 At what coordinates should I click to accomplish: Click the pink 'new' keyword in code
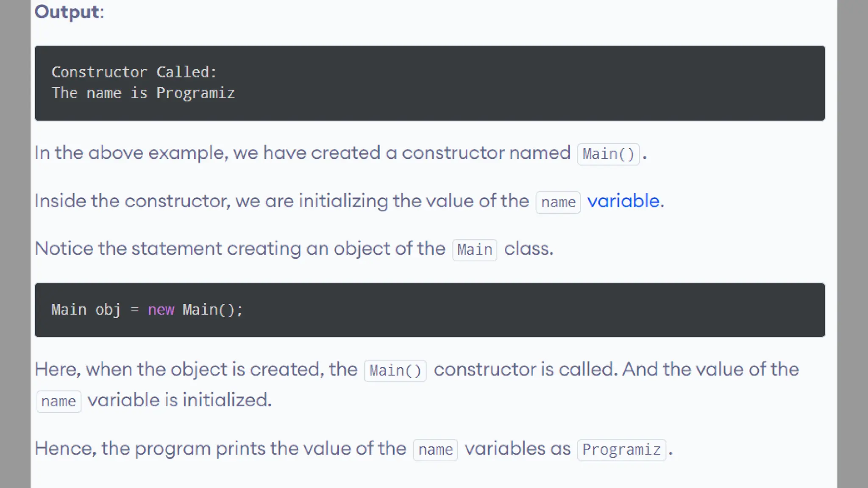[161, 310]
